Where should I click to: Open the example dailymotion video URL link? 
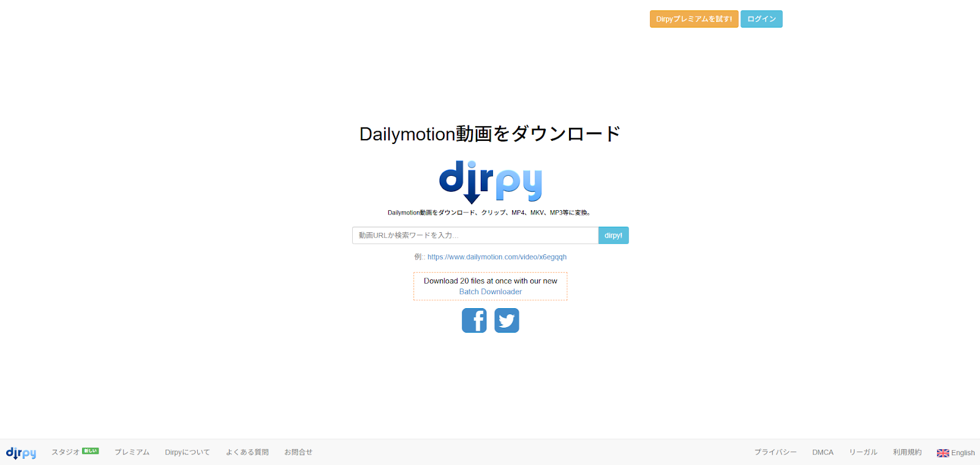(x=497, y=257)
